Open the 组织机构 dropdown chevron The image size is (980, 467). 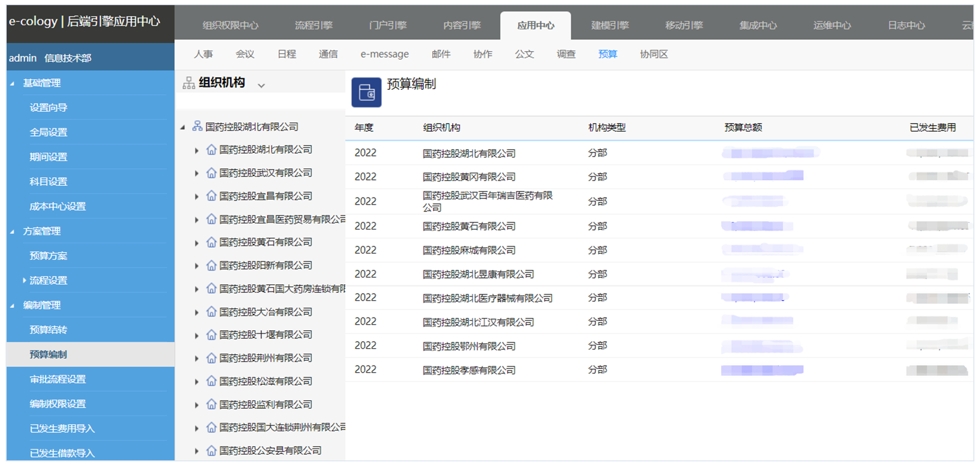[261, 85]
